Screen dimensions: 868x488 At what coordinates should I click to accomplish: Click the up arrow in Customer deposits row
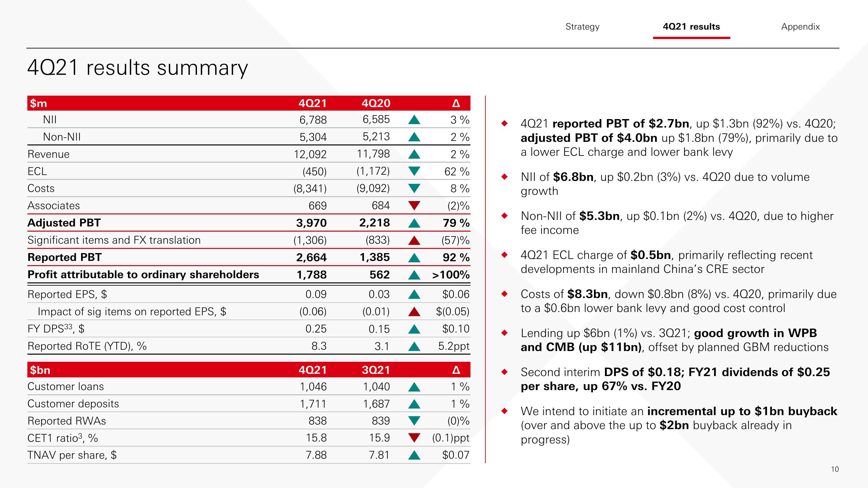pyautogui.click(x=414, y=404)
